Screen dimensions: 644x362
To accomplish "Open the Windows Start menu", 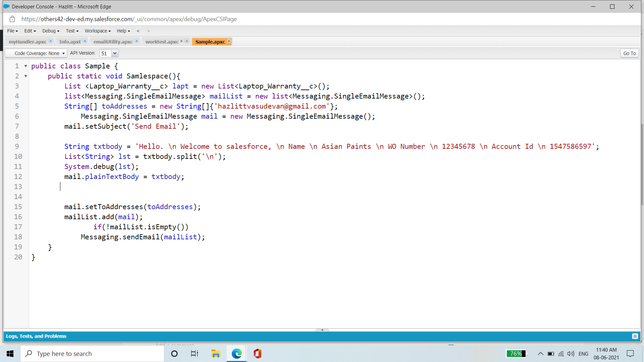I will point(10,353).
